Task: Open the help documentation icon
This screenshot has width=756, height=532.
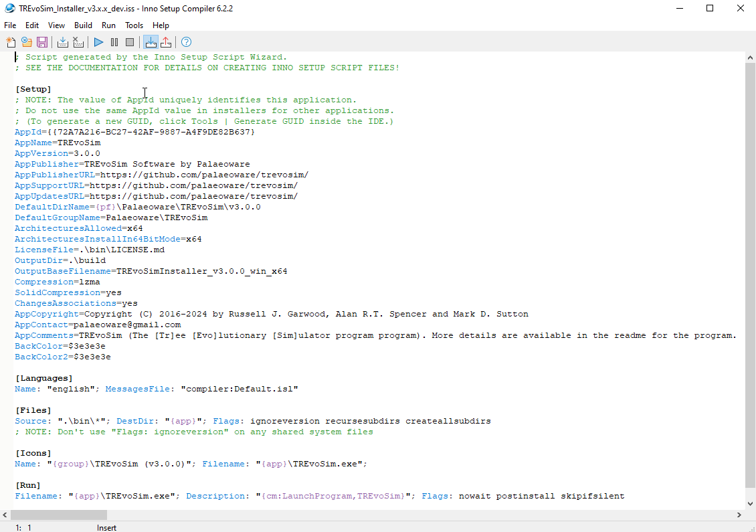Action: 186,42
